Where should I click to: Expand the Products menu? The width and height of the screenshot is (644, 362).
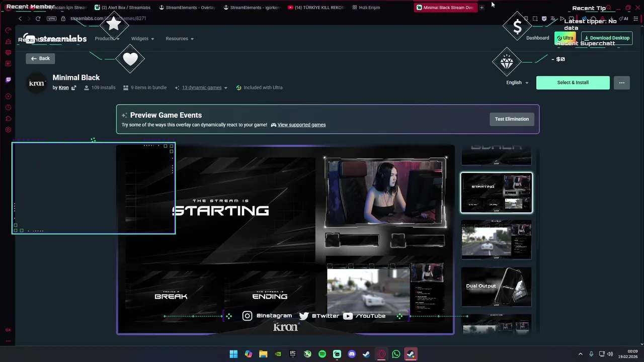pyautogui.click(x=107, y=39)
